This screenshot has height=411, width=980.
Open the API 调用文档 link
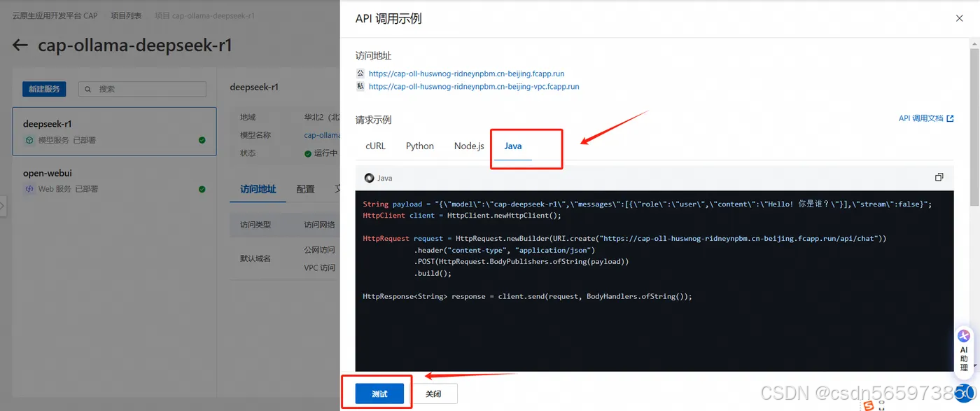coord(921,119)
